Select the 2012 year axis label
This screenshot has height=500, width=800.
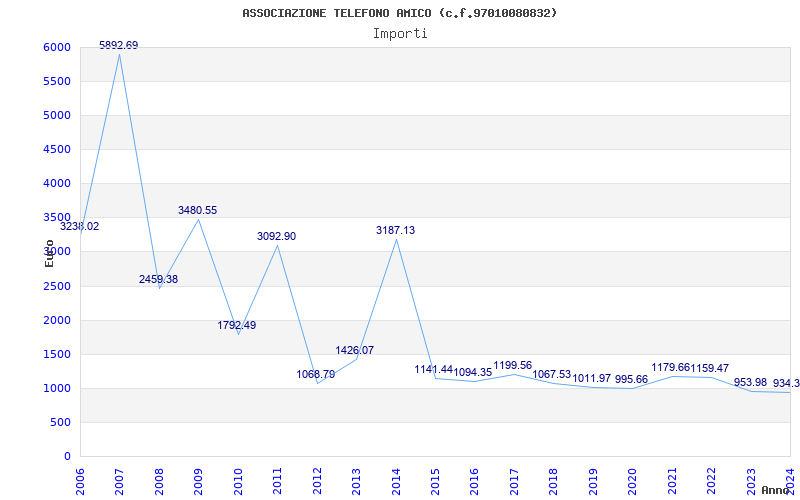point(317,481)
